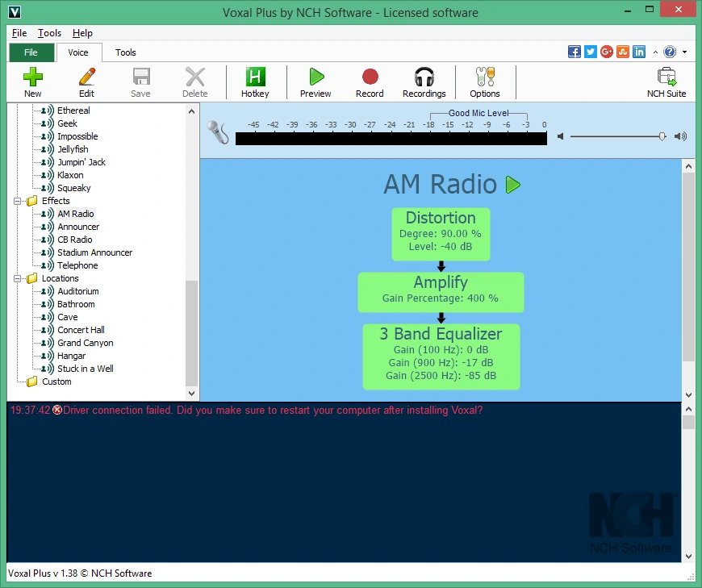Click the Delete X icon
702x588 pixels.
click(x=195, y=77)
